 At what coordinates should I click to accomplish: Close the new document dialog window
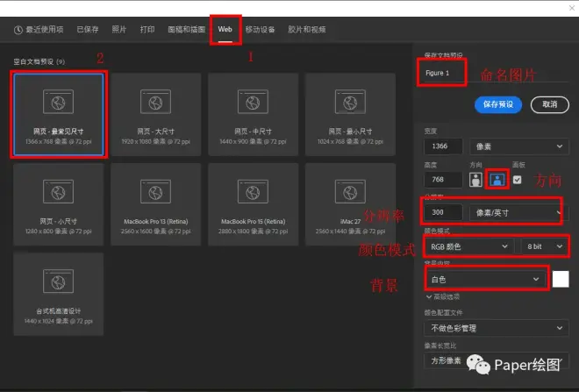coord(572,8)
